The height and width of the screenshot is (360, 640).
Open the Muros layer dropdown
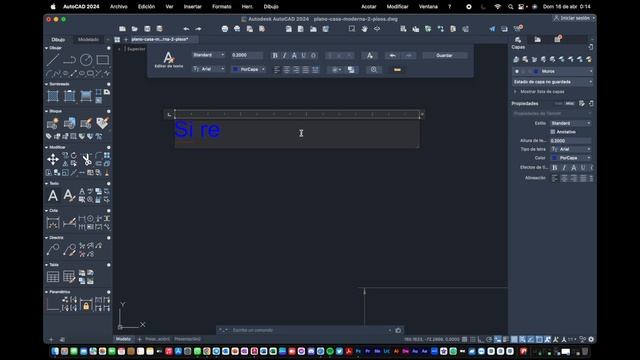coord(552,71)
